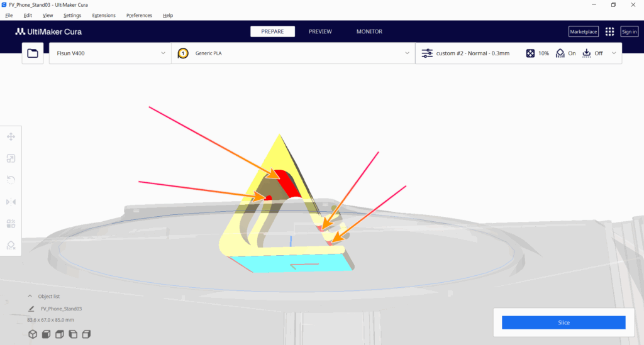This screenshot has height=345, width=644.
Task: Select the Rotate tool in left toolbar
Action: tap(11, 180)
